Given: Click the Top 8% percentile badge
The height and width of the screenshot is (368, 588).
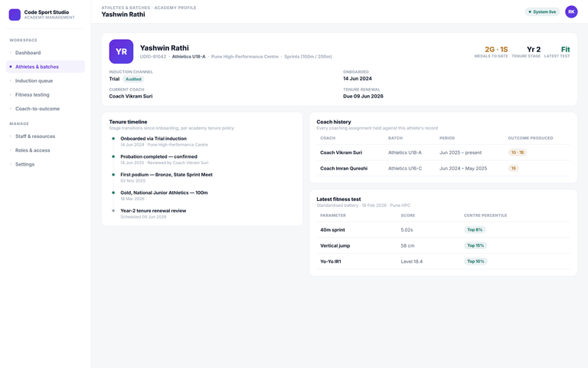Looking at the screenshot, I should click(x=475, y=230).
